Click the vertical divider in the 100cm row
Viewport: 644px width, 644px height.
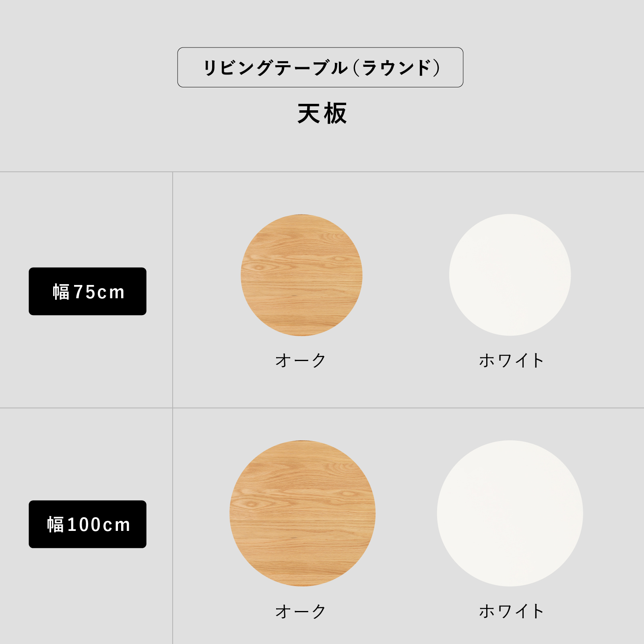pos(173,523)
